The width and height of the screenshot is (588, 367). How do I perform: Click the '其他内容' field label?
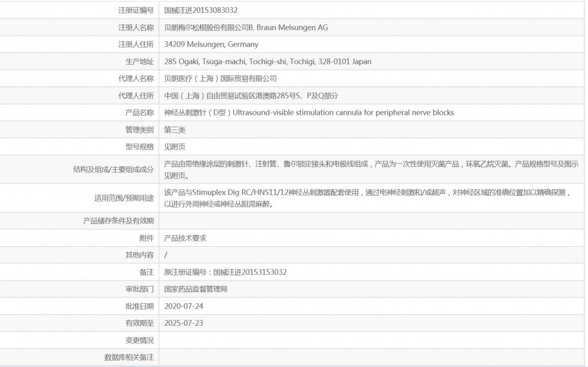140,255
